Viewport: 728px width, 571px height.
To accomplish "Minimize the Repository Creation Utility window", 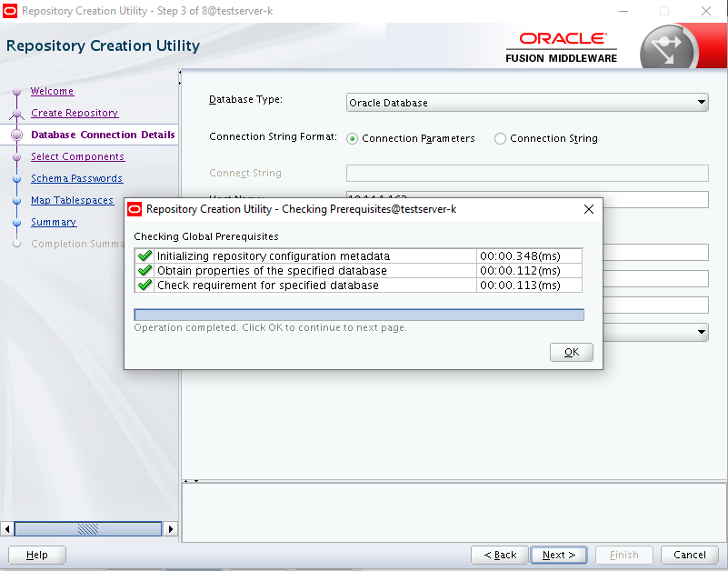I will coord(623,11).
